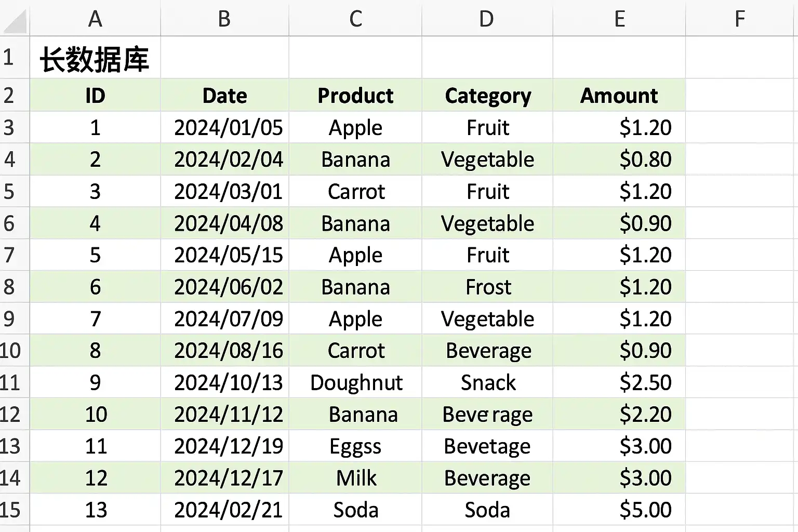Select the Snack category cell
This screenshot has height=532, width=798.
click(x=487, y=382)
